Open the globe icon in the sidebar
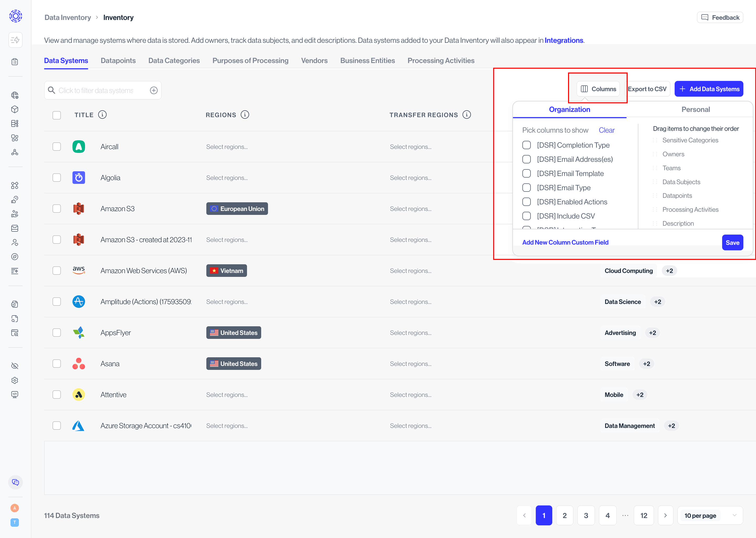This screenshot has height=538, width=756. pyautogui.click(x=15, y=95)
